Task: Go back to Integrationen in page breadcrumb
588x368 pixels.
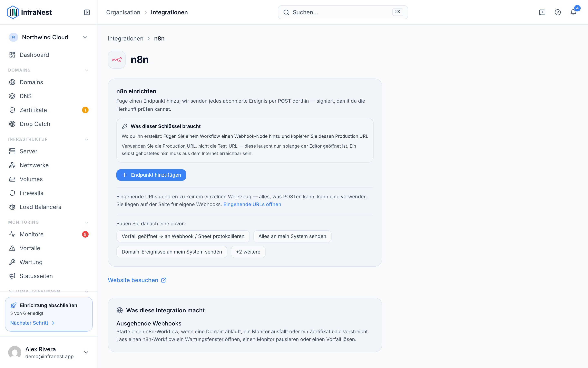Action: pos(125,38)
